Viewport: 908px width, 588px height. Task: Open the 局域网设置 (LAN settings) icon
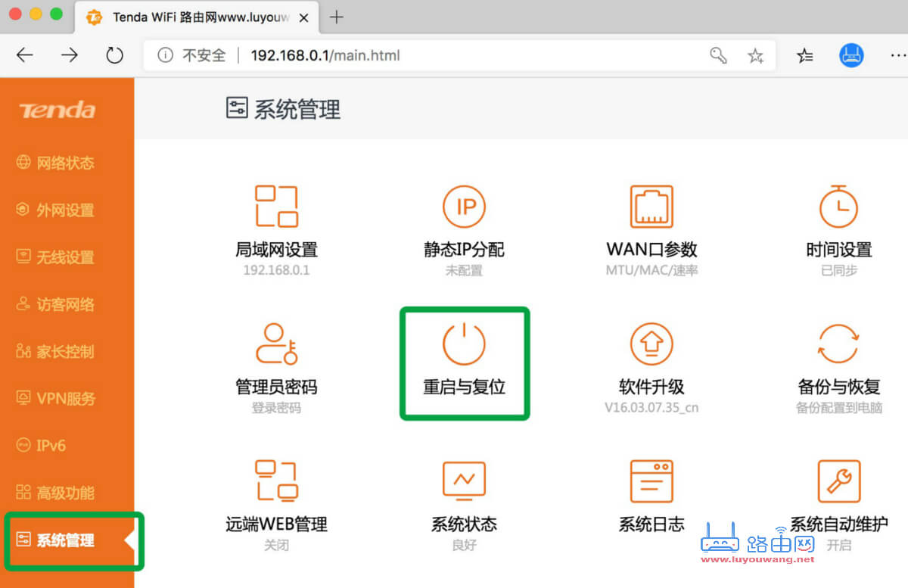coord(276,206)
